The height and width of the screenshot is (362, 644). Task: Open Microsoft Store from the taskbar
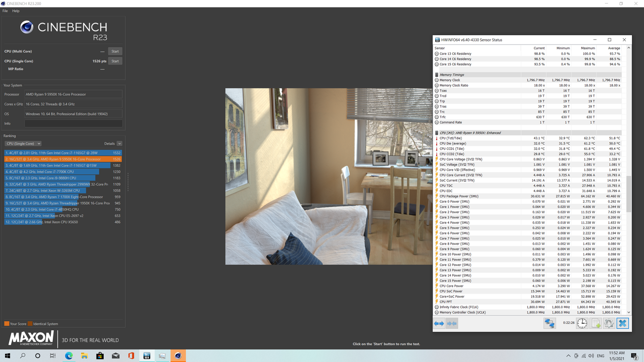[x=100, y=356]
